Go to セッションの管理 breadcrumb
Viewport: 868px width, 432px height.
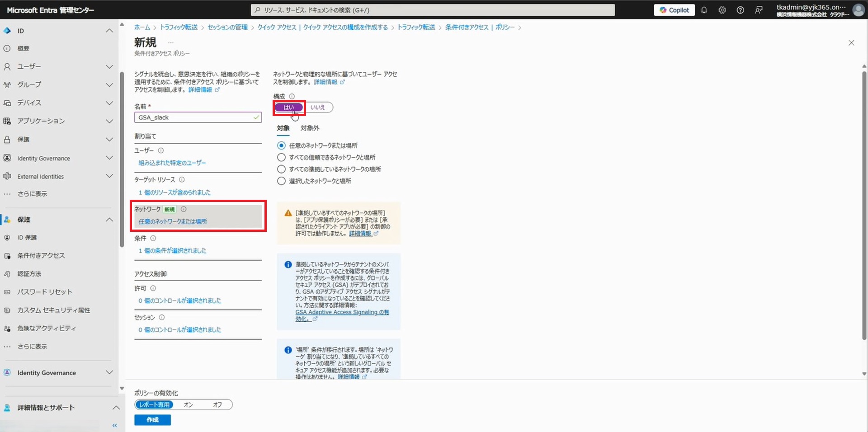point(228,27)
